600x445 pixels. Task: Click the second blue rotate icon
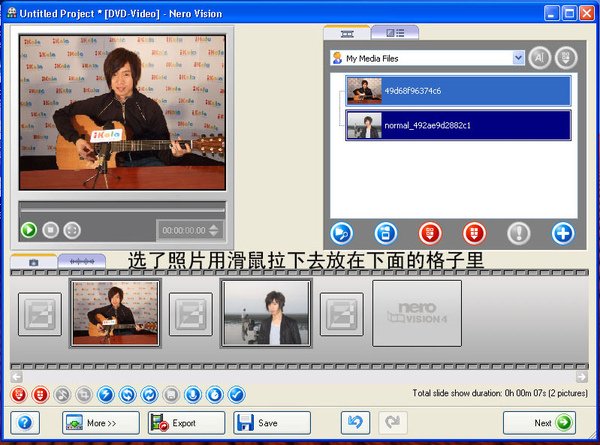pos(150,394)
